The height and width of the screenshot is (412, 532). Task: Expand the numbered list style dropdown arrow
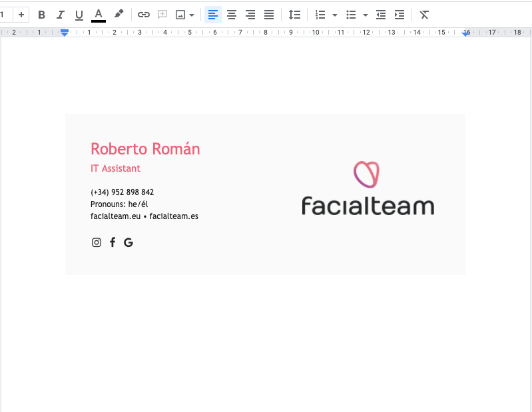tap(334, 15)
